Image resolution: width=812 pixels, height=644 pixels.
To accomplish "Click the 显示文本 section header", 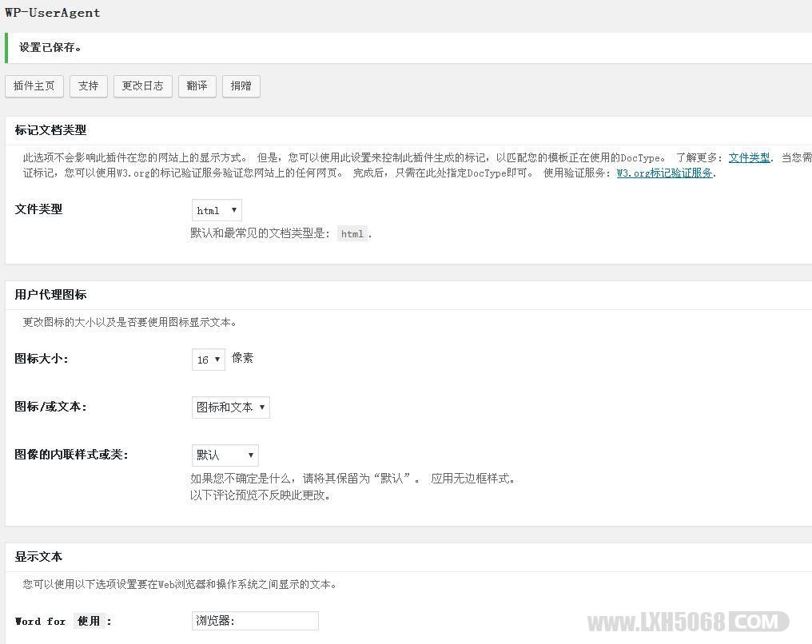I will (31, 556).
